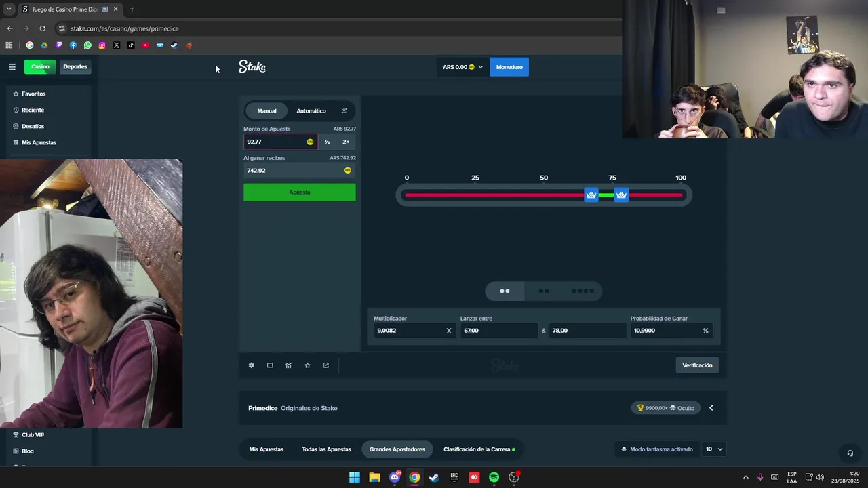Open live support headset icon

(x=850, y=453)
